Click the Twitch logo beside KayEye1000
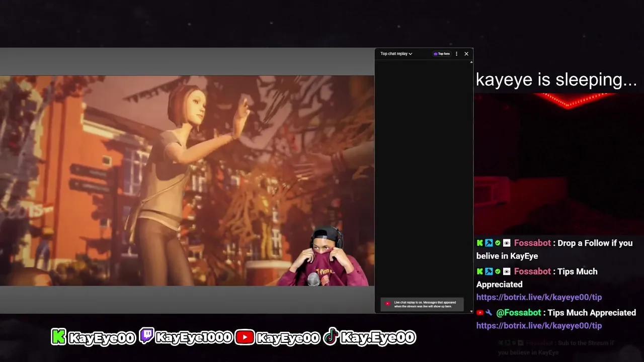 146,335
